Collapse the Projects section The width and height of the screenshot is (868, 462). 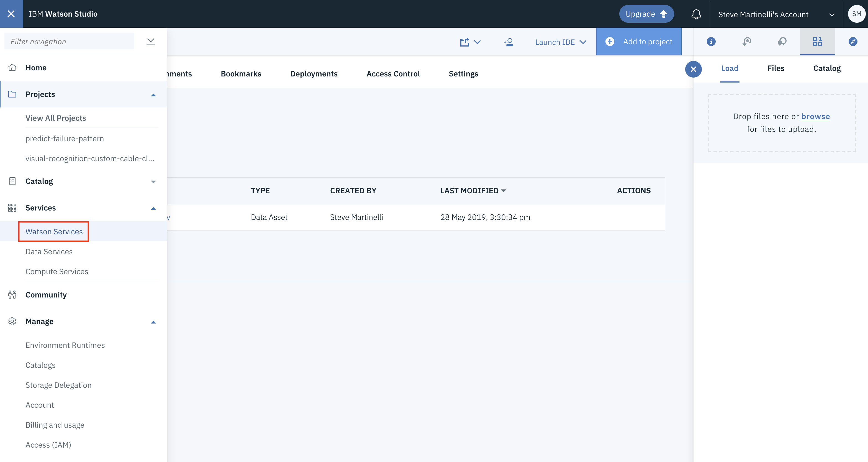[153, 95]
